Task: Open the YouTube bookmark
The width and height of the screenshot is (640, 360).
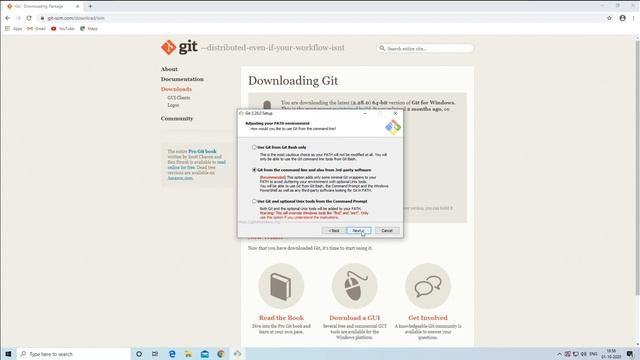Action: pyautogui.click(x=62, y=29)
